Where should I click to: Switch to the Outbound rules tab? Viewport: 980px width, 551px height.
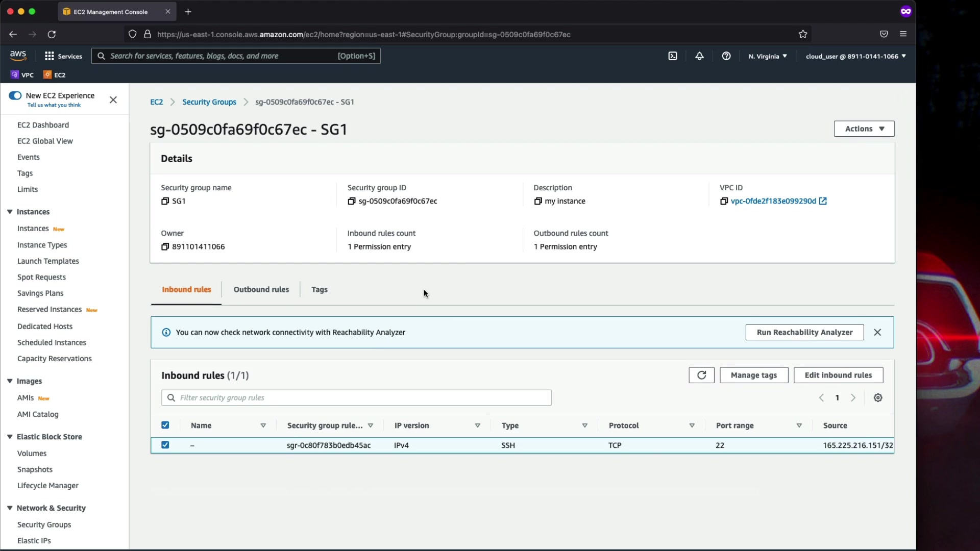click(x=261, y=289)
